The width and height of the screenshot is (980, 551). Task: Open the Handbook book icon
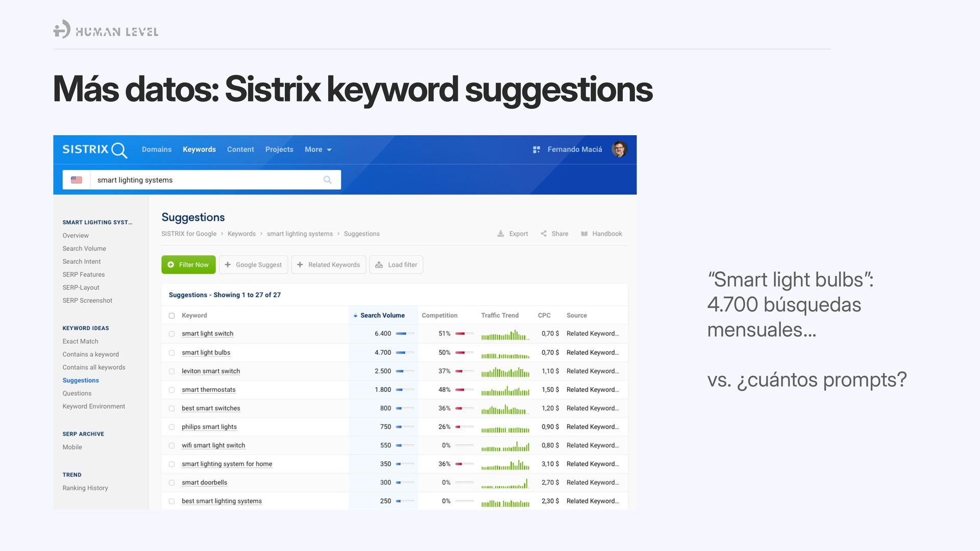tap(584, 234)
